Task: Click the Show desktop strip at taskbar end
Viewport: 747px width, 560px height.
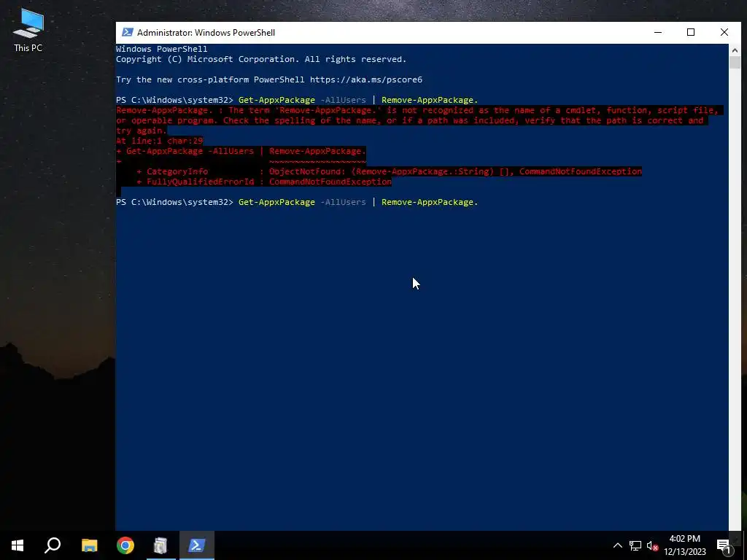Action: click(x=745, y=545)
